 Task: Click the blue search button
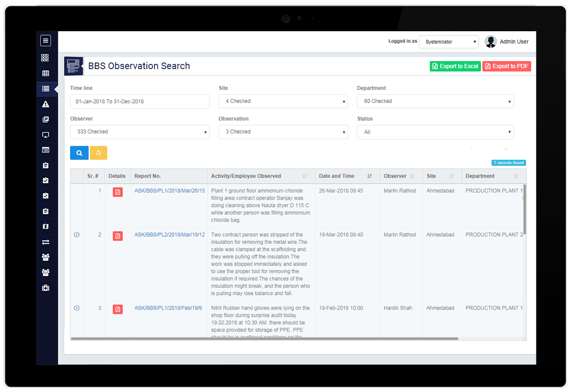point(79,153)
